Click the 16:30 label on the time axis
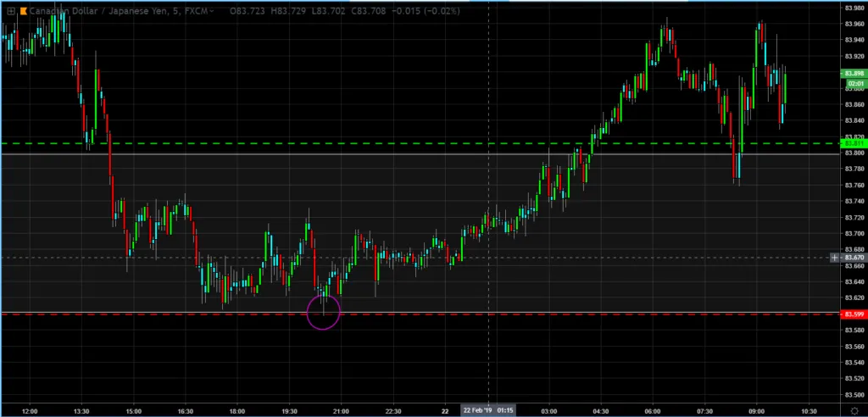The width and height of the screenshot is (868, 417). pyautogui.click(x=186, y=411)
